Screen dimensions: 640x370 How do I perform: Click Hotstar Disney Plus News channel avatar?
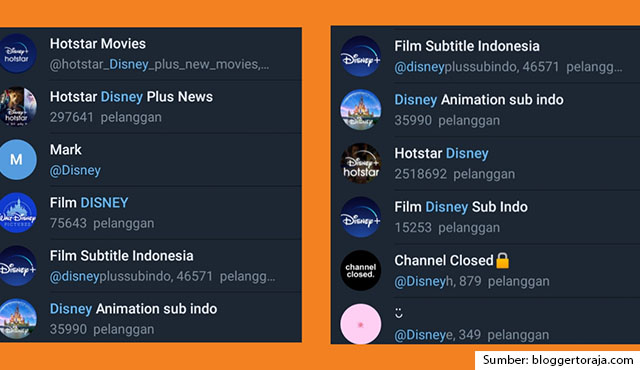tap(16, 106)
